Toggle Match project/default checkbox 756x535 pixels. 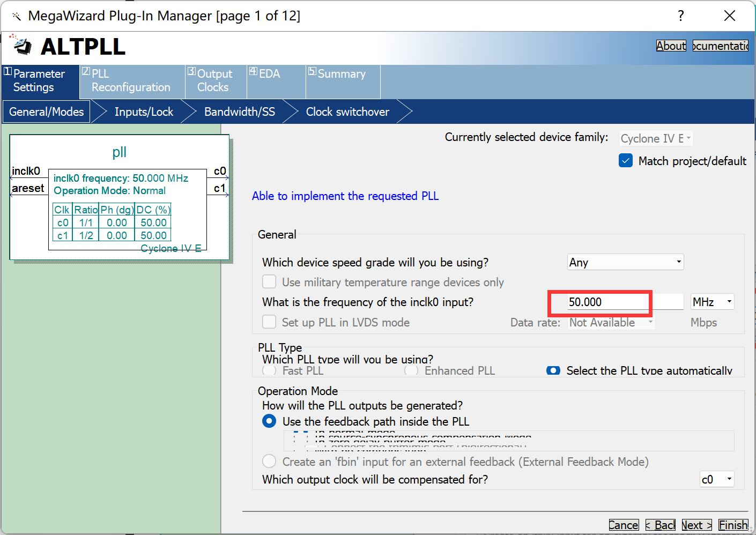626,161
